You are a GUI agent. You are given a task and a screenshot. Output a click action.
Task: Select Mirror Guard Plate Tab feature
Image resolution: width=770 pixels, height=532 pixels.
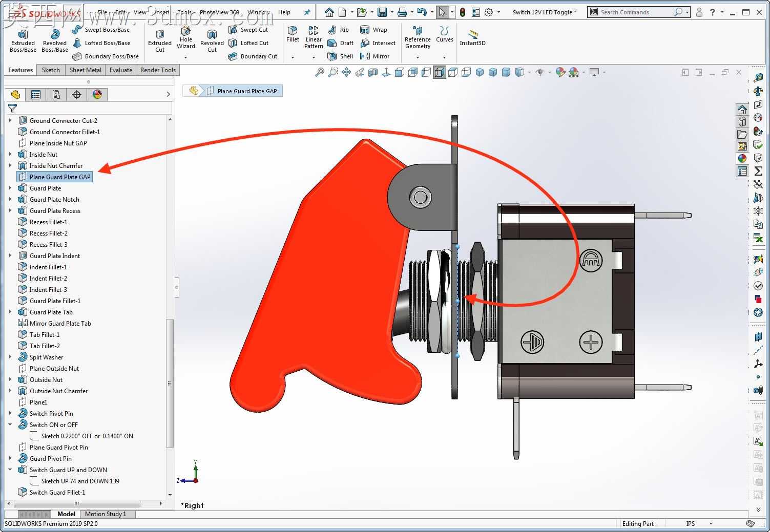click(x=54, y=324)
